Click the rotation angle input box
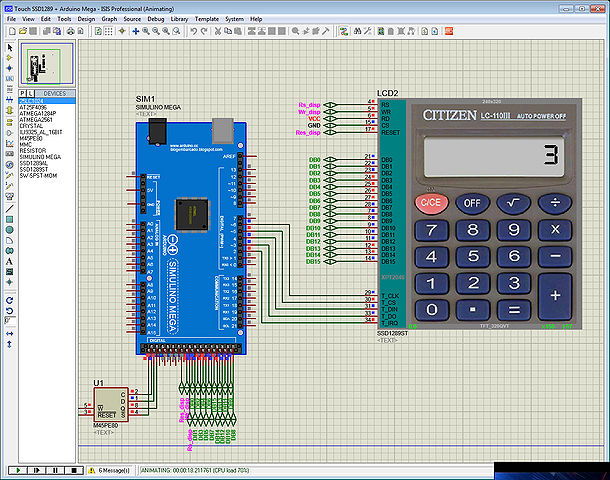 pyautogui.click(x=11, y=321)
